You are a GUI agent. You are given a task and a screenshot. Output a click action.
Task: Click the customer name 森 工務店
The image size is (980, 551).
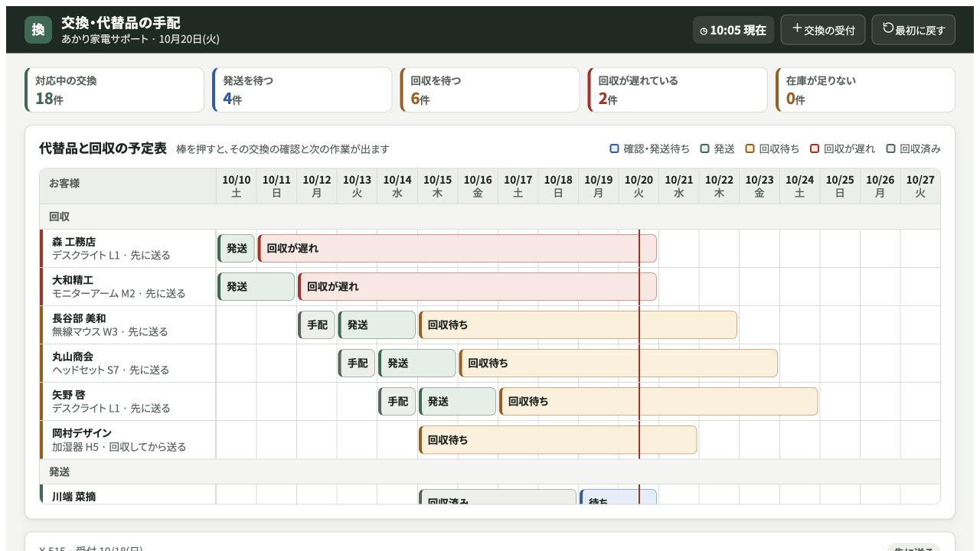(x=73, y=242)
